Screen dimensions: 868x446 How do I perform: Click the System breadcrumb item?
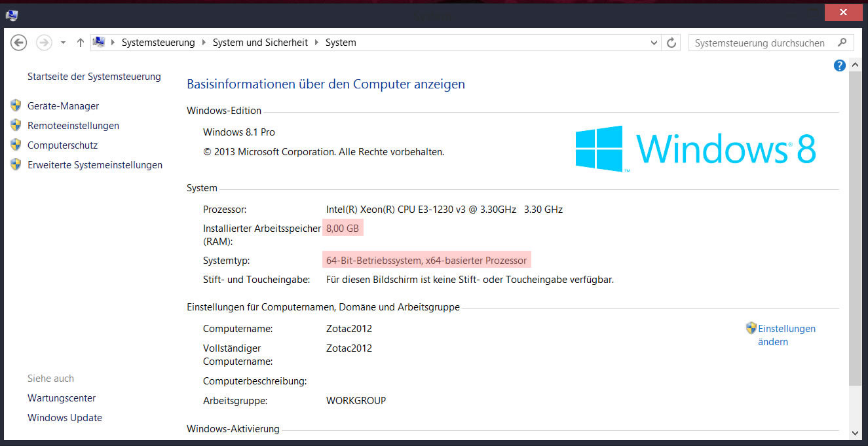(341, 43)
